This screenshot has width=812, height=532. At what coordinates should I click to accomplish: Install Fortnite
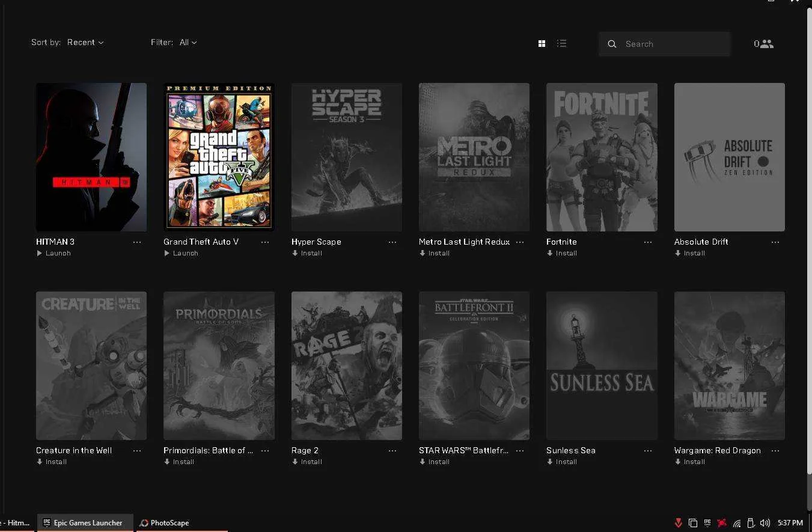pyautogui.click(x=562, y=253)
